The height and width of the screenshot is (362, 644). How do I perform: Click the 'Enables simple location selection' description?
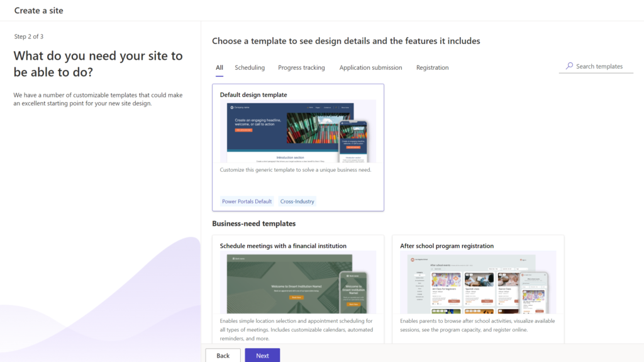[297, 329]
